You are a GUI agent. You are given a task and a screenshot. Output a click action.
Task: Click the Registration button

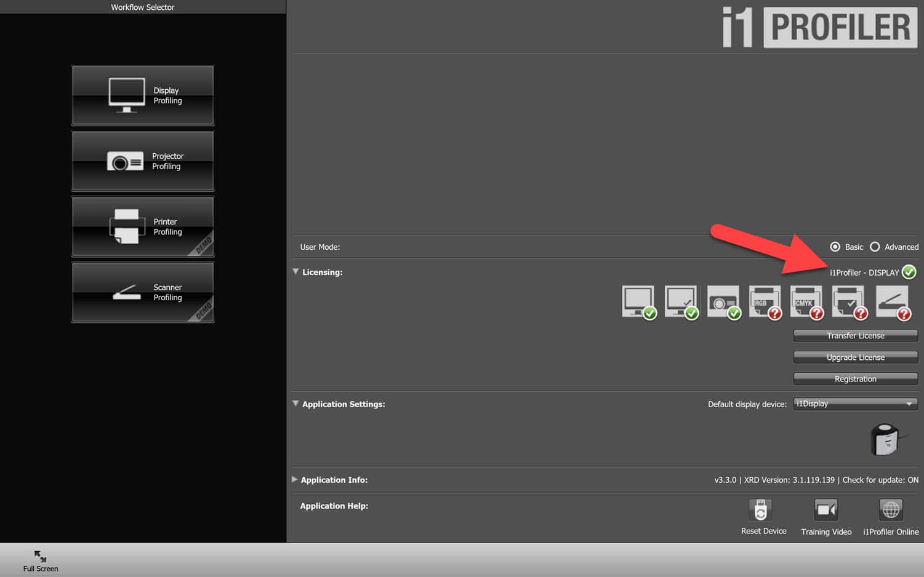[856, 379]
